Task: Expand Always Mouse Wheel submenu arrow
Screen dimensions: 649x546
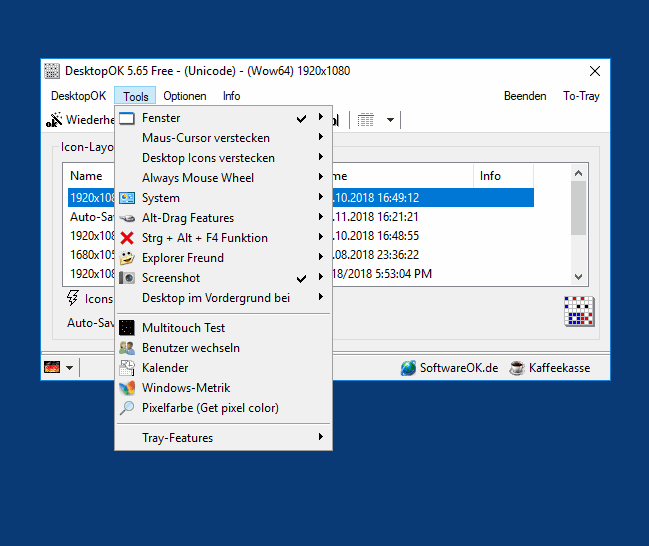Action: [x=321, y=177]
